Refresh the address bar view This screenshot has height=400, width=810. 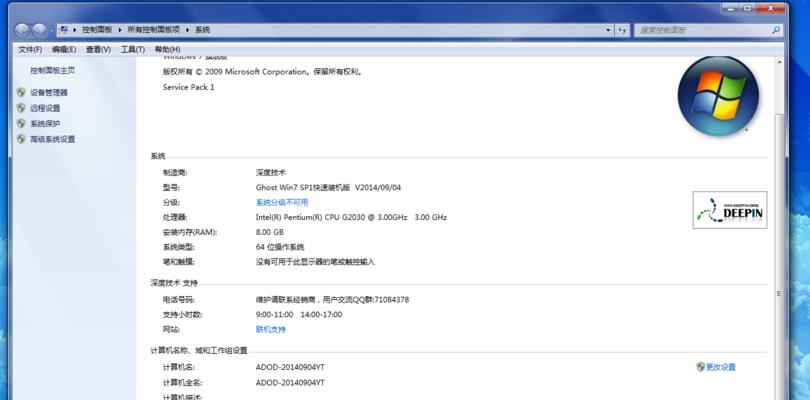(622, 30)
